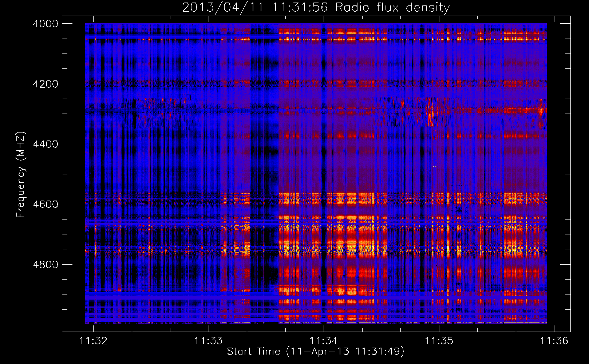Click the 4800 frequency axis label
Viewport: 589px width, 364px height.
point(46,265)
